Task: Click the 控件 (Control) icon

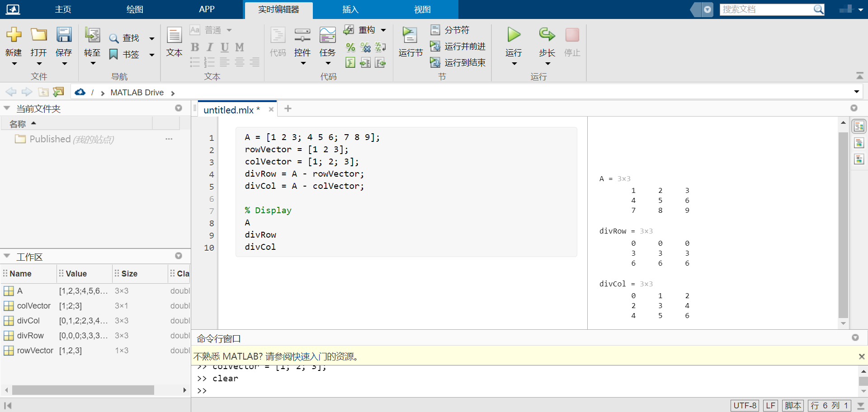Action: (x=302, y=35)
